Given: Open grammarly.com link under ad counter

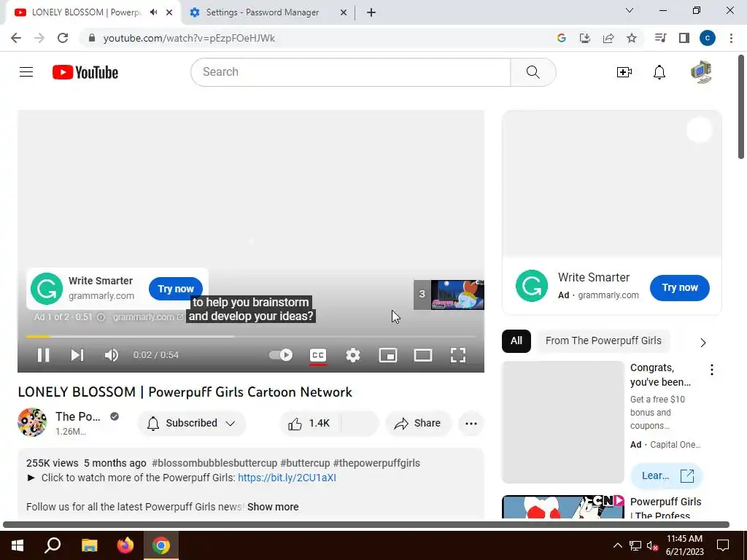Looking at the screenshot, I should coord(147,317).
